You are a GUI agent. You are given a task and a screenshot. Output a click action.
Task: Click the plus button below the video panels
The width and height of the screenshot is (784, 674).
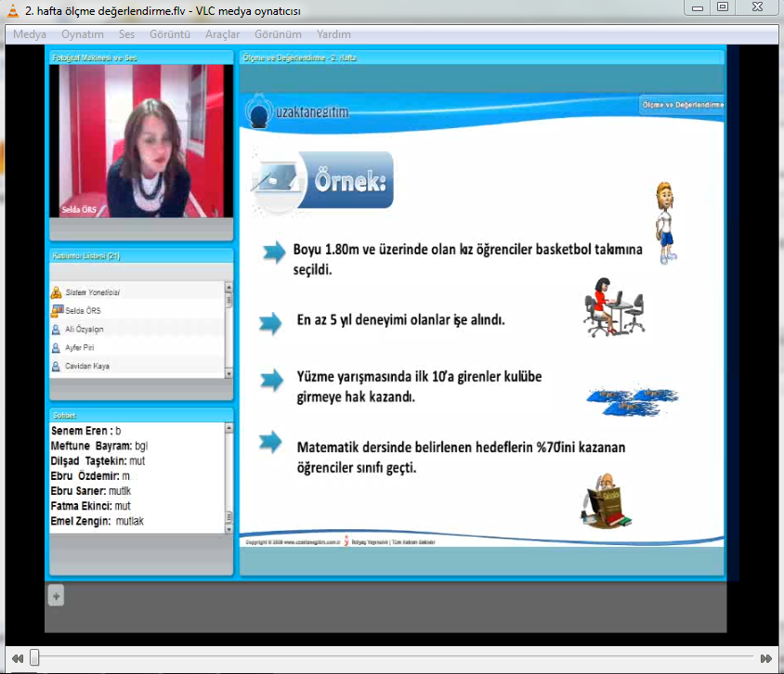pyautogui.click(x=56, y=596)
